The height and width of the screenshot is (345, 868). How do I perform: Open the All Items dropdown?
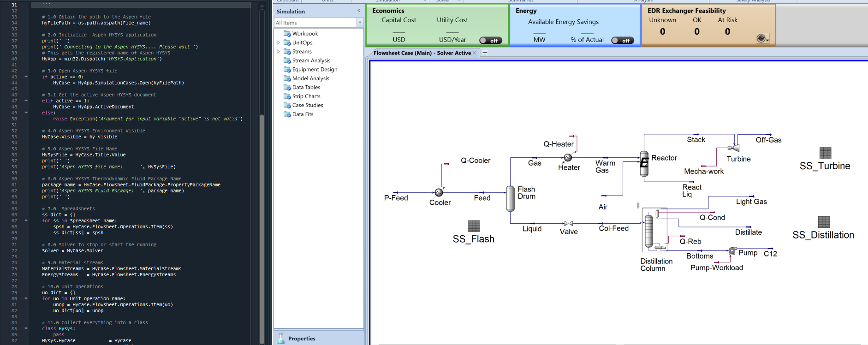360,23
